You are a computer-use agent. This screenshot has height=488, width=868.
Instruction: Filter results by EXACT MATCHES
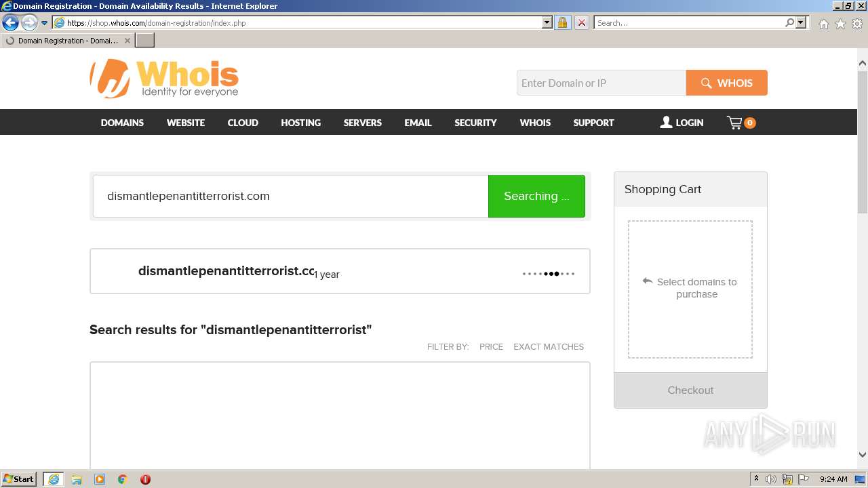click(549, 346)
